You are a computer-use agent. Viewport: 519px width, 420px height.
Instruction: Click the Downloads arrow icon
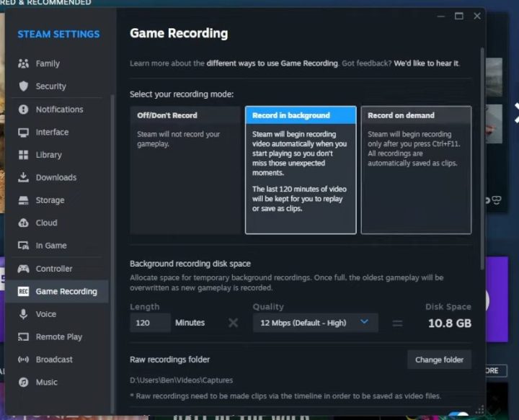[23, 177]
